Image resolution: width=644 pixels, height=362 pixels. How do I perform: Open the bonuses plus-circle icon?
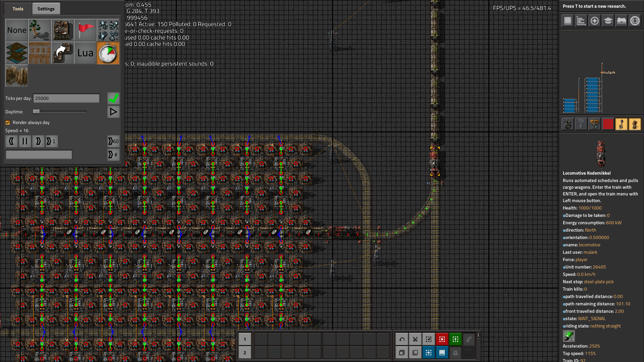[595, 21]
